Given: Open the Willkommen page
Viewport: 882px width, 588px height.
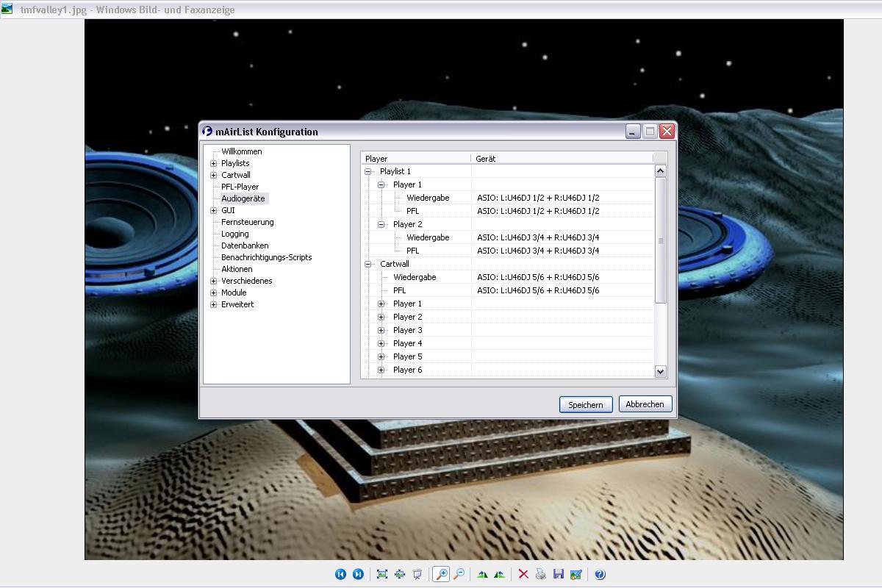Looking at the screenshot, I should point(241,151).
